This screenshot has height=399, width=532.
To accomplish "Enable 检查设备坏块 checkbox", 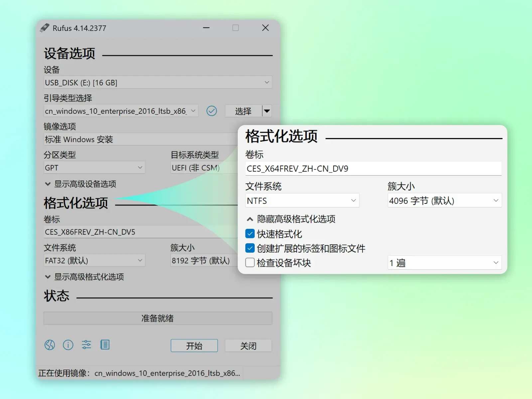I will pyautogui.click(x=250, y=263).
